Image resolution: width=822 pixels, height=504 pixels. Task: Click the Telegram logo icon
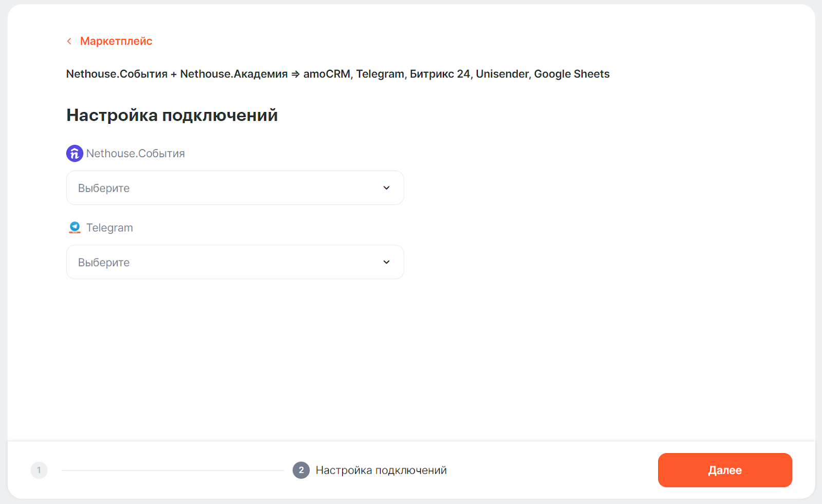pos(74,228)
